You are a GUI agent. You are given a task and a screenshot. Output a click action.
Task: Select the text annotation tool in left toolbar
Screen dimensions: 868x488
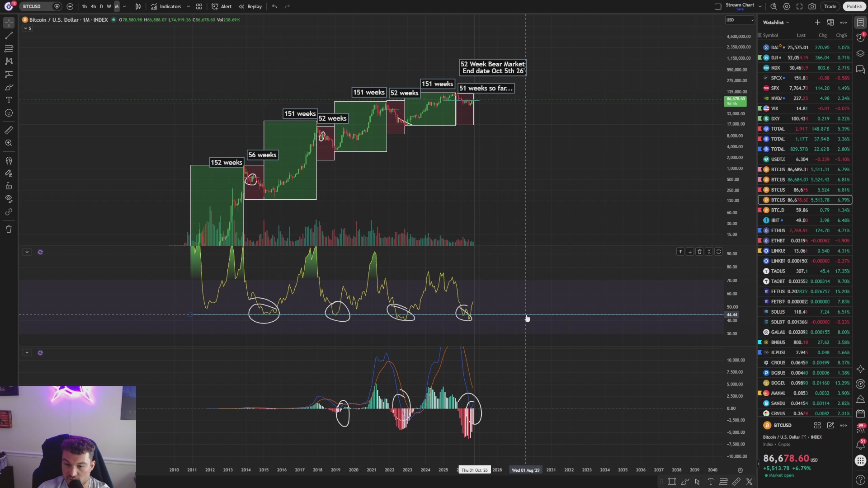9,100
